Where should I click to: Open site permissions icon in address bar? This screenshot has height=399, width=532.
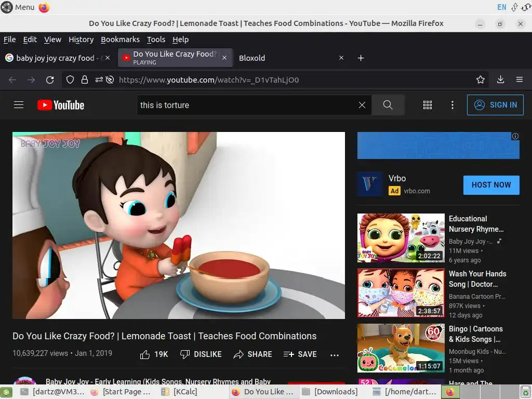[x=99, y=79]
